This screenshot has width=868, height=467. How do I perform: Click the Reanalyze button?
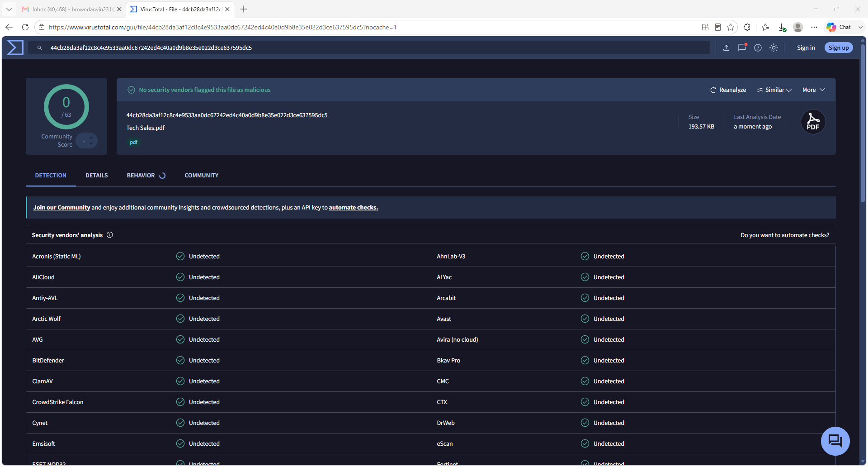[728, 90]
